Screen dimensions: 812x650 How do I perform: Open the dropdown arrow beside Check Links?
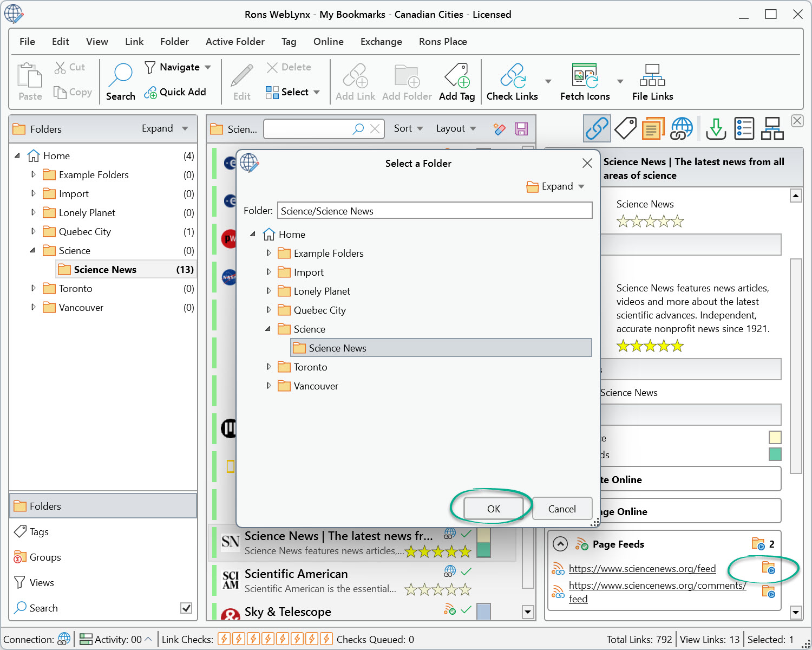coord(548,82)
